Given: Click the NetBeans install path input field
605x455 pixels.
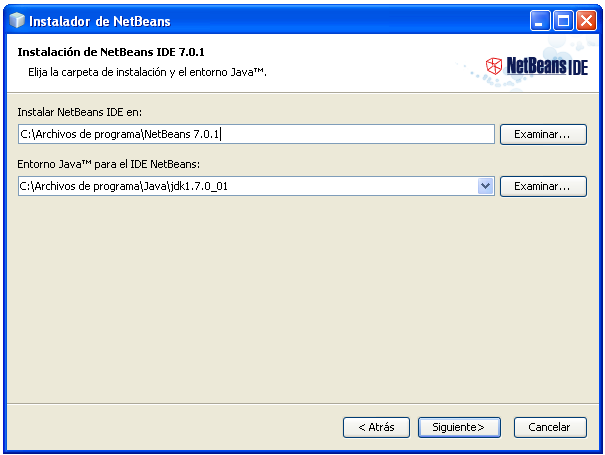Looking at the screenshot, I should [256, 134].
